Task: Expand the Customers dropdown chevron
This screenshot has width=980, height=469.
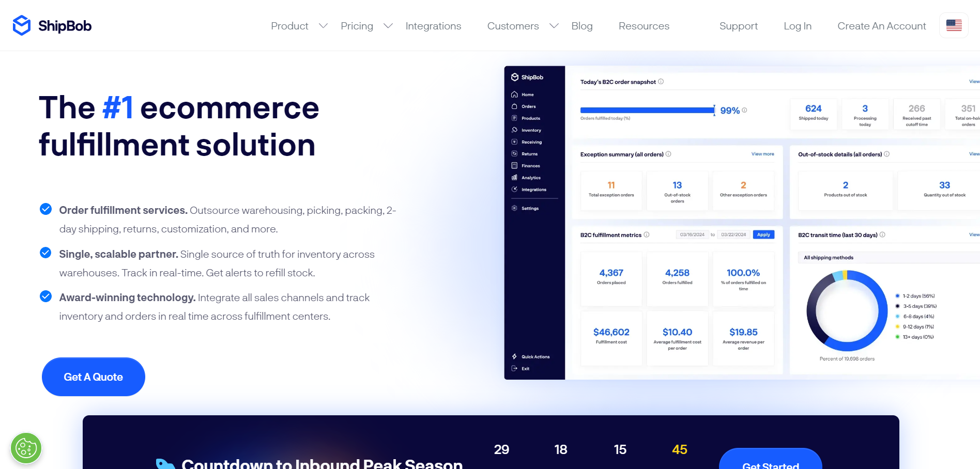Action: coord(554,26)
